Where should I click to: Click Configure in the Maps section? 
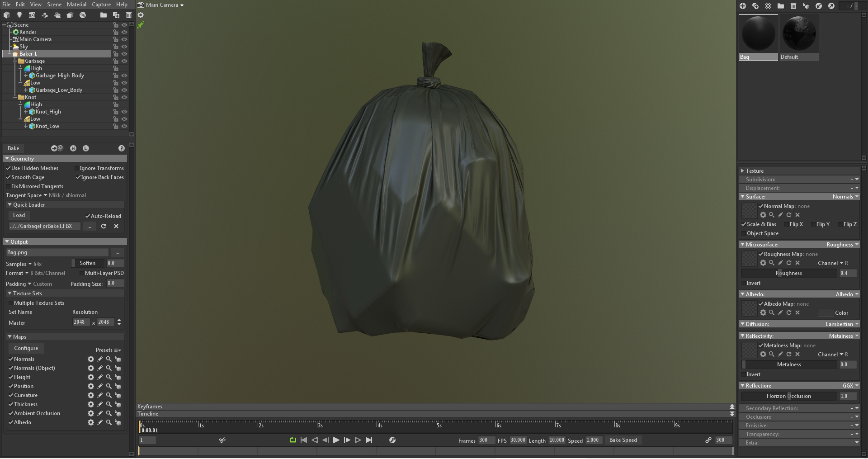26,348
